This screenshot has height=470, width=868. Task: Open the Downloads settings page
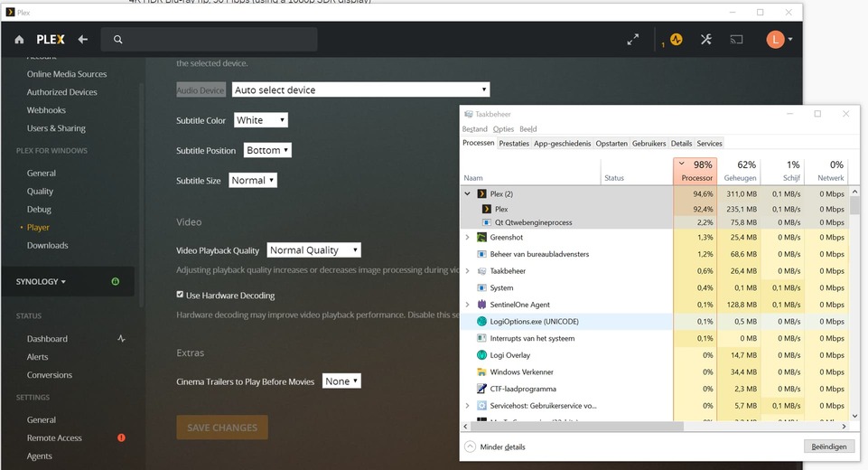(48, 246)
